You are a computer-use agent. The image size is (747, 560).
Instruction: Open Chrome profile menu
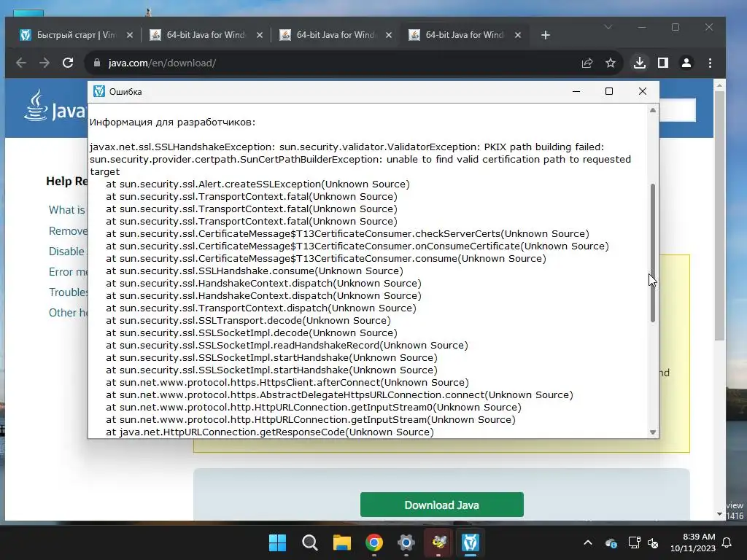tap(686, 63)
